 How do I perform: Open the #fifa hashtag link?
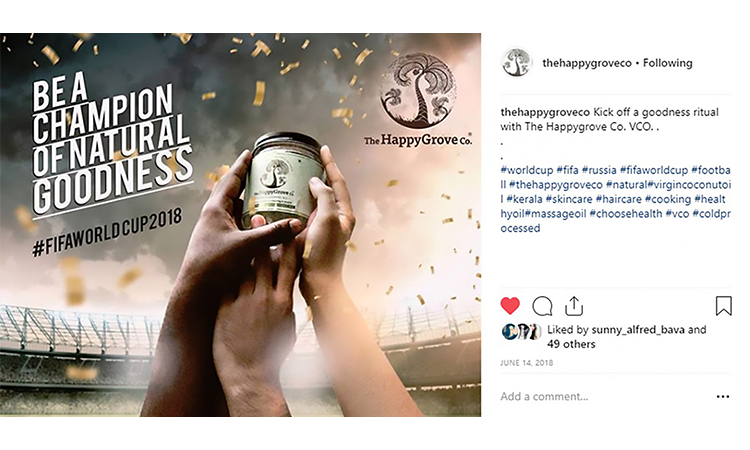pos(567,170)
